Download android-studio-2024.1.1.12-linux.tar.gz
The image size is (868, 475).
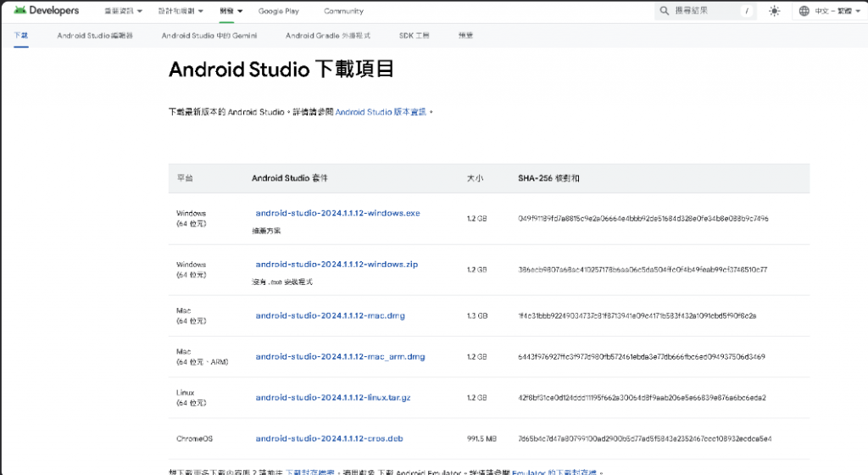click(x=333, y=398)
